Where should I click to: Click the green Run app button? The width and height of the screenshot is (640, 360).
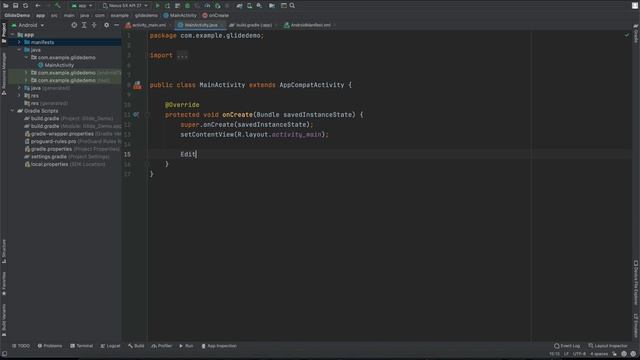(x=157, y=6)
